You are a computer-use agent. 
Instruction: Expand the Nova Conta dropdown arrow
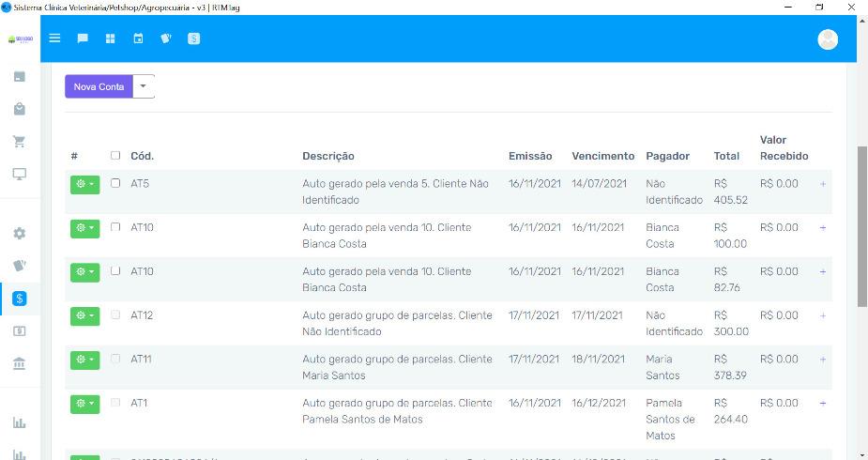tap(144, 86)
